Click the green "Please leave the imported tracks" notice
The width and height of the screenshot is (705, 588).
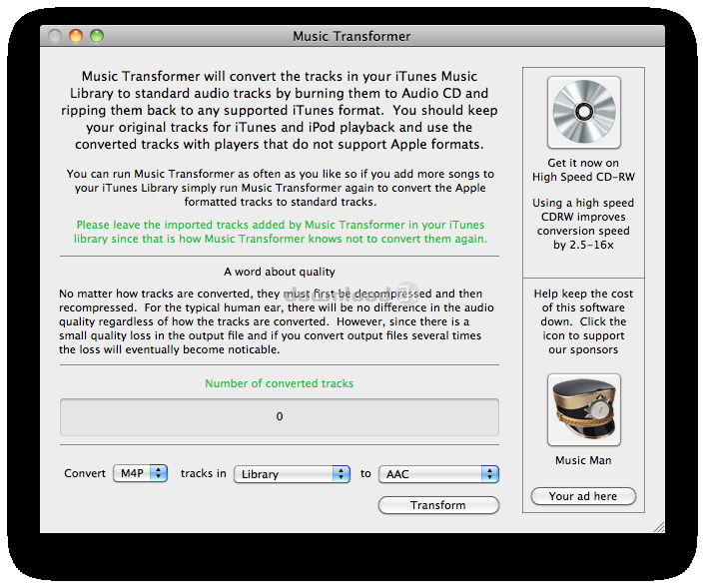(281, 232)
